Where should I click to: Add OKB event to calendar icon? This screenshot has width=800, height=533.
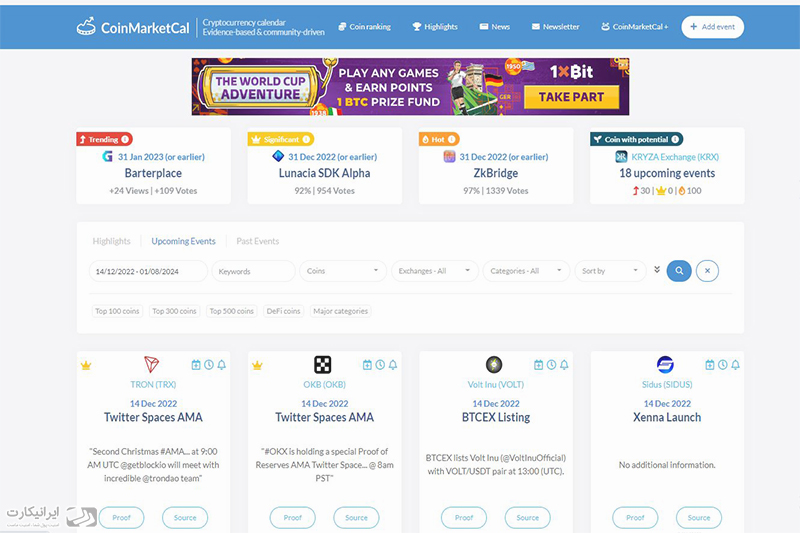[x=367, y=365]
